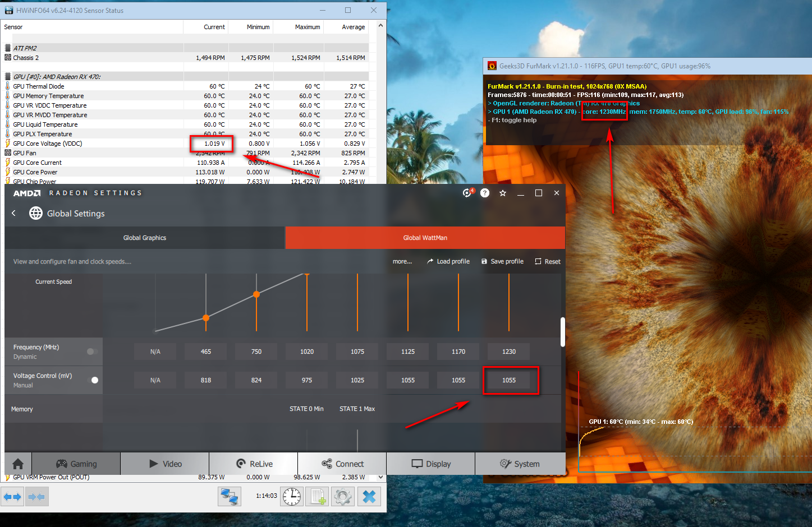Switch to the Global WattMan tab
812x527 pixels.
(x=425, y=238)
